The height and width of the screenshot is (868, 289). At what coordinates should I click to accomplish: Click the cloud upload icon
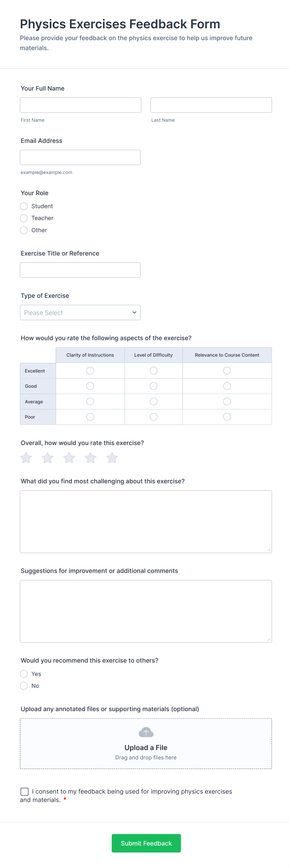146,732
